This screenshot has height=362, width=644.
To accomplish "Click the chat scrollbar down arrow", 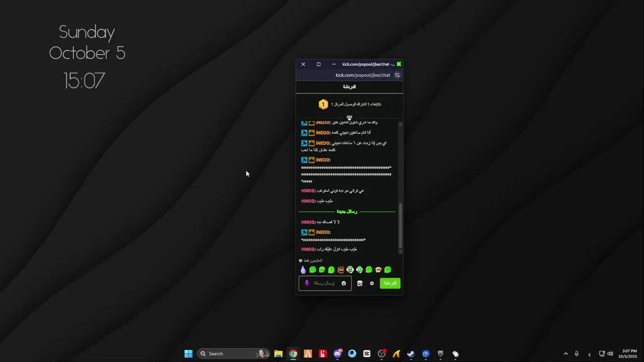I will 400,251.
